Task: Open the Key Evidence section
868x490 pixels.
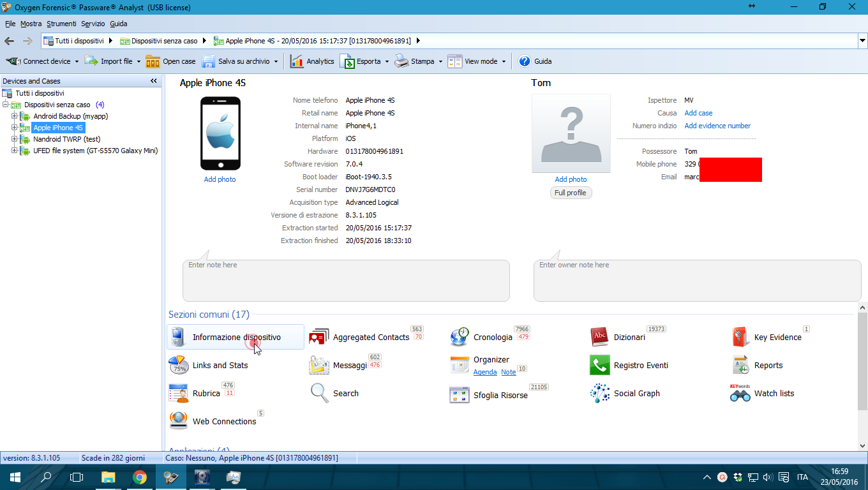Action: pos(777,337)
